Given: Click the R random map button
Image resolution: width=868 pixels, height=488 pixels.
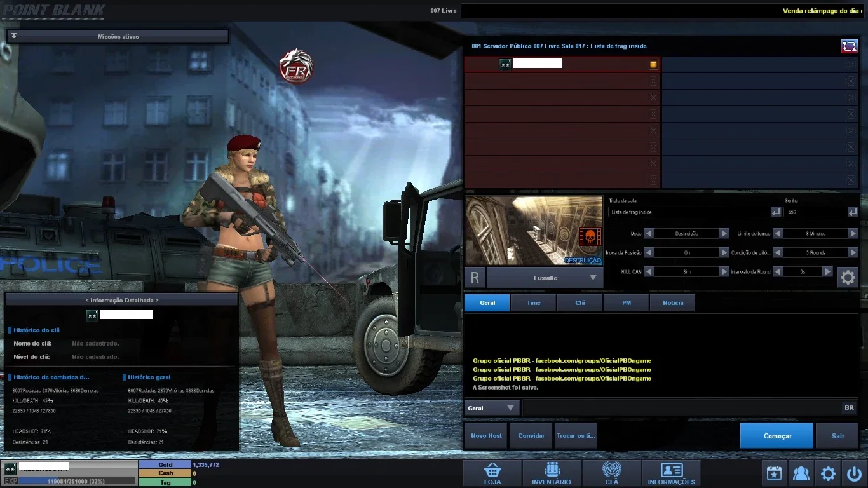Looking at the screenshot, I should [x=475, y=278].
